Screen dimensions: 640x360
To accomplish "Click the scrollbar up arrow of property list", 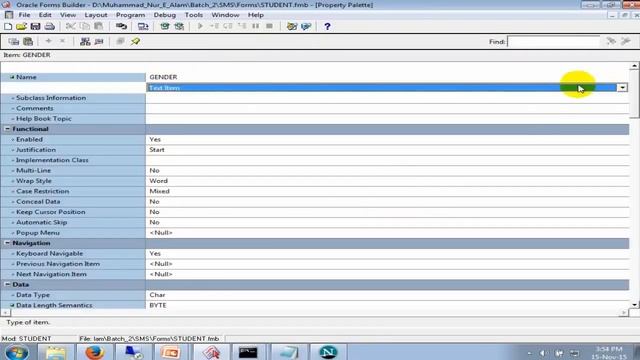I will [x=634, y=66].
